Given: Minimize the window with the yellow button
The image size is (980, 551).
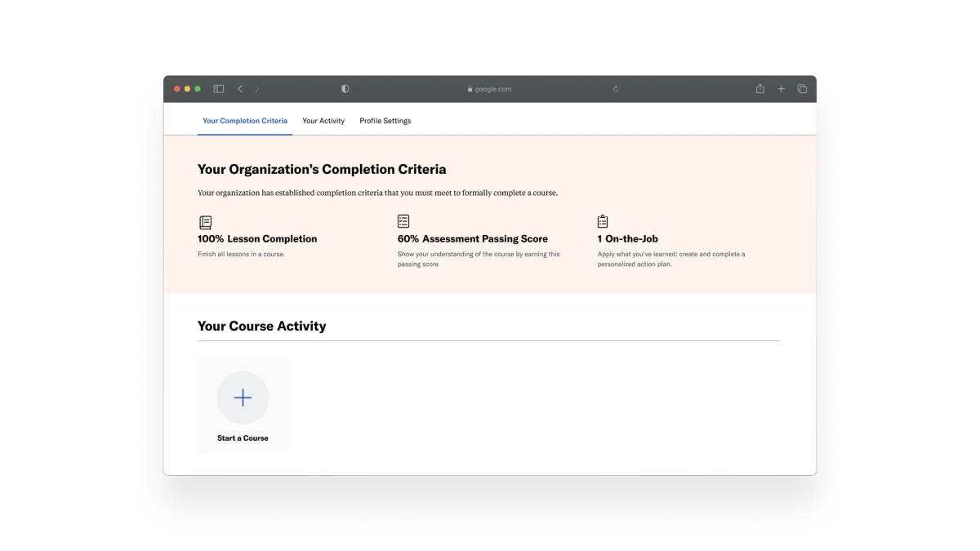Looking at the screenshot, I should coord(187,89).
